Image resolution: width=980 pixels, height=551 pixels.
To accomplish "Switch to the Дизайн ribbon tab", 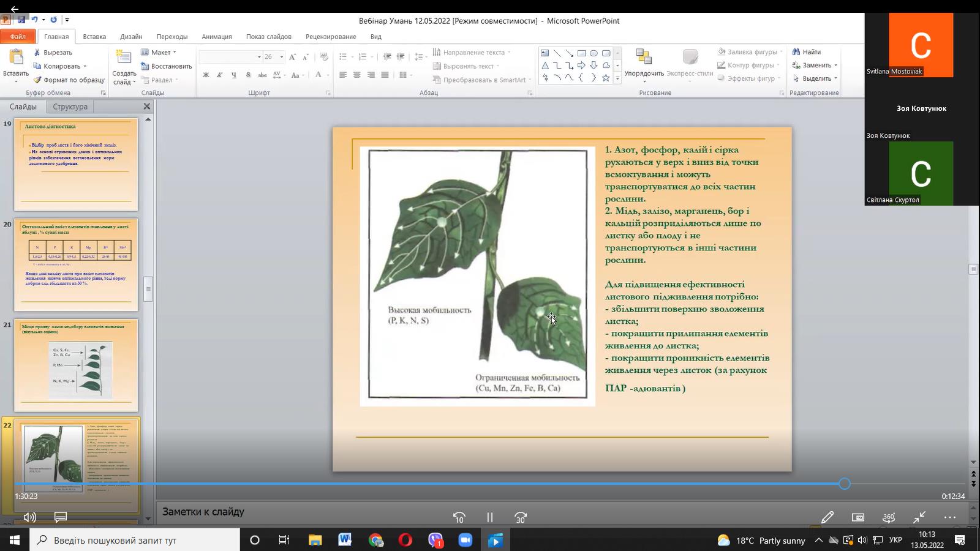I will click(131, 37).
